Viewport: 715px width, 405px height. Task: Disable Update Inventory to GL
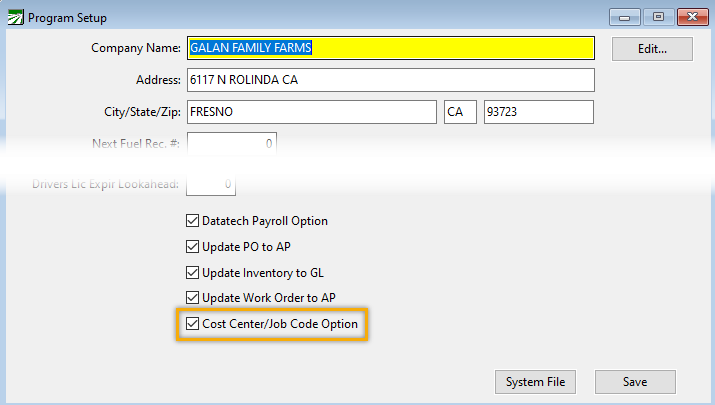[193, 273]
